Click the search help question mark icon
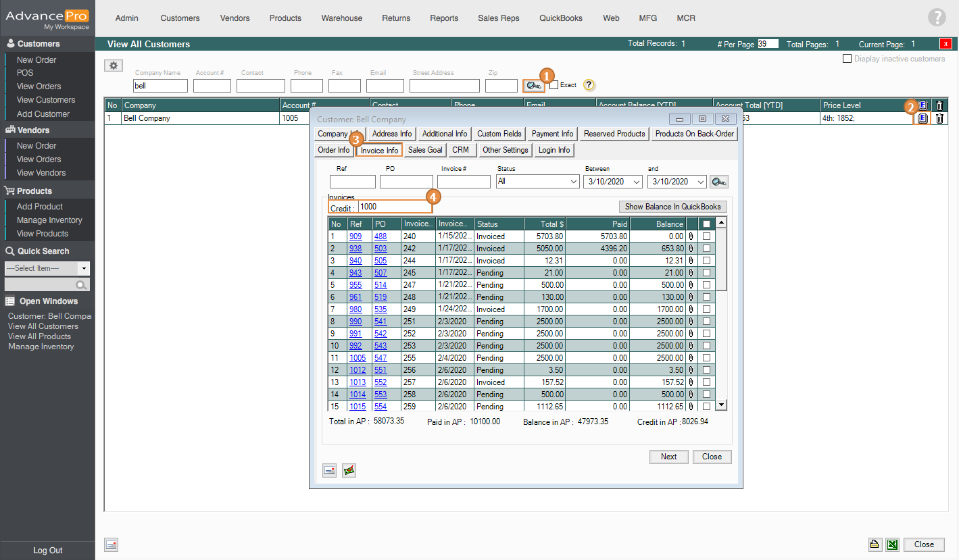 pyautogui.click(x=589, y=85)
